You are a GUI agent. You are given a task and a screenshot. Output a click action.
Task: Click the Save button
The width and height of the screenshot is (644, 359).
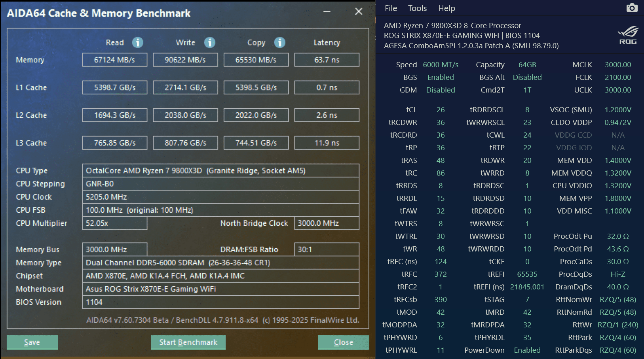click(32, 342)
